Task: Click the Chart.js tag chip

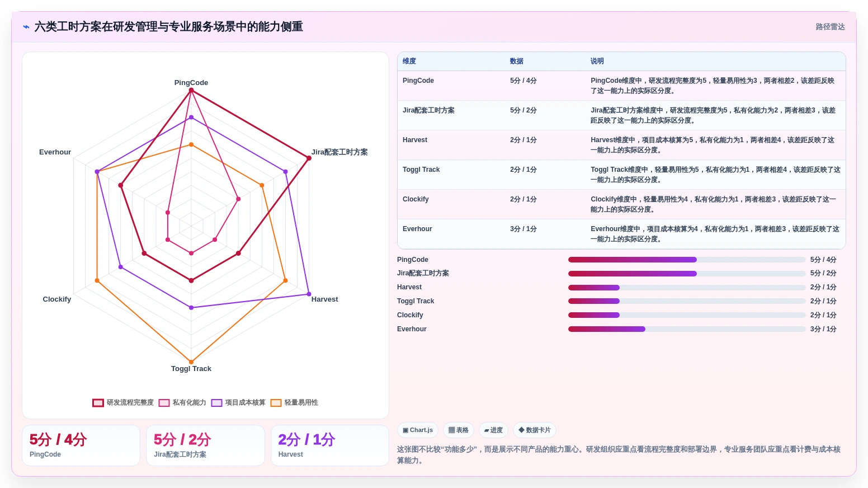Action: [418, 430]
